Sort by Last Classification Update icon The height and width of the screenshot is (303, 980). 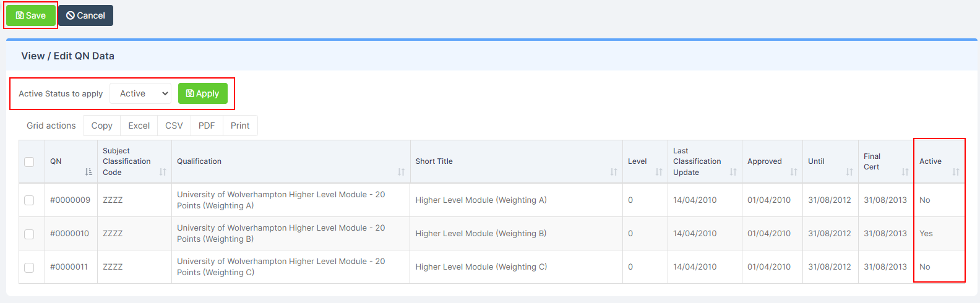(733, 172)
